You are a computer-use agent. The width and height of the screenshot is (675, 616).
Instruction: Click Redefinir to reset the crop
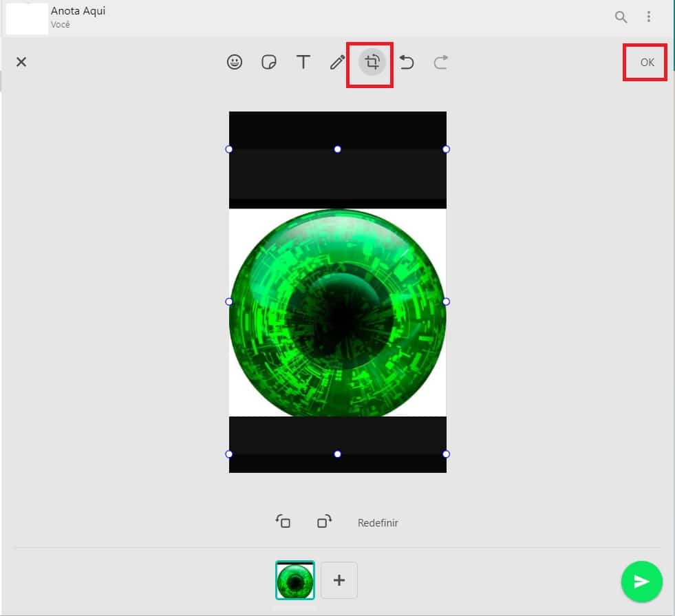(378, 522)
